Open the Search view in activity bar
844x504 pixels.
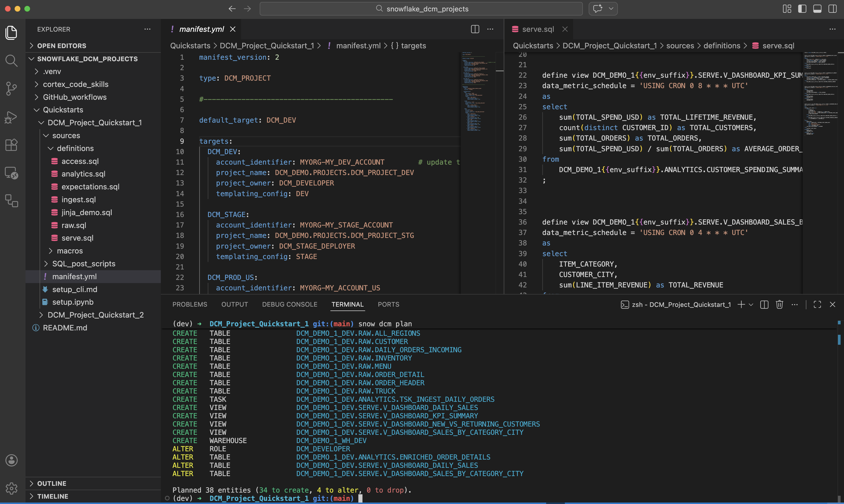click(11, 61)
